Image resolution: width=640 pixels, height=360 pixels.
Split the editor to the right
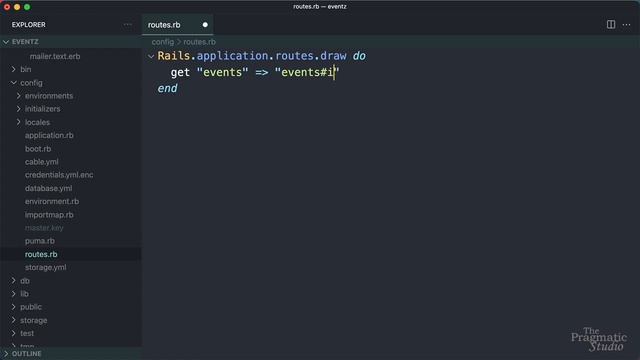pyautogui.click(x=611, y=24)
